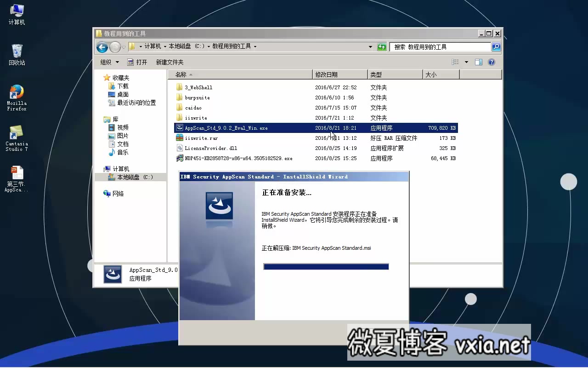This screenshot has width=588, height=368.
Task: Click the change view icon in the toolbar
Action: [455, 62]
